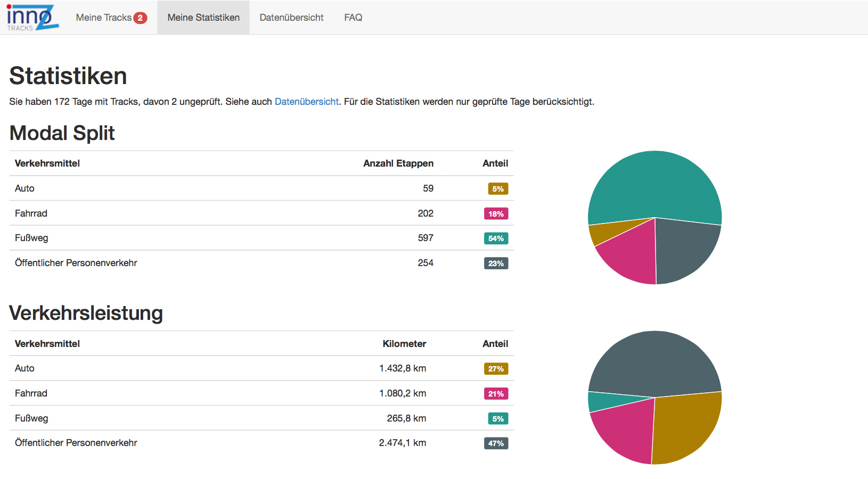868x479 pixels.
Task: Click Fußweg row label in Verkehrsleistung table
Action: (31, 418)
